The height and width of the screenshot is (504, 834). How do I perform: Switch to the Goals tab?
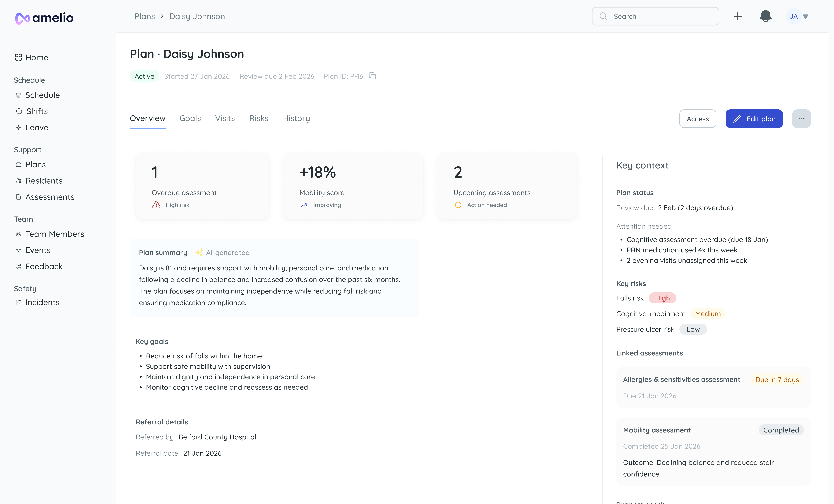pyautogui.click(x=190, y=118)
